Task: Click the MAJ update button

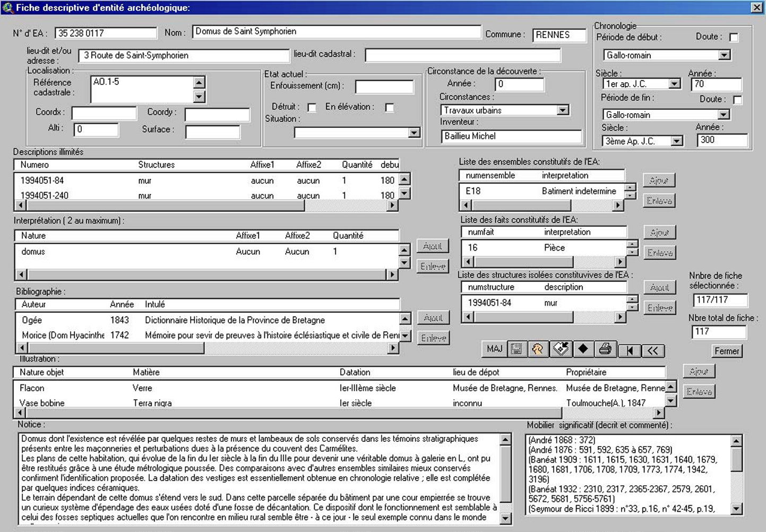Action: (494, 349)
